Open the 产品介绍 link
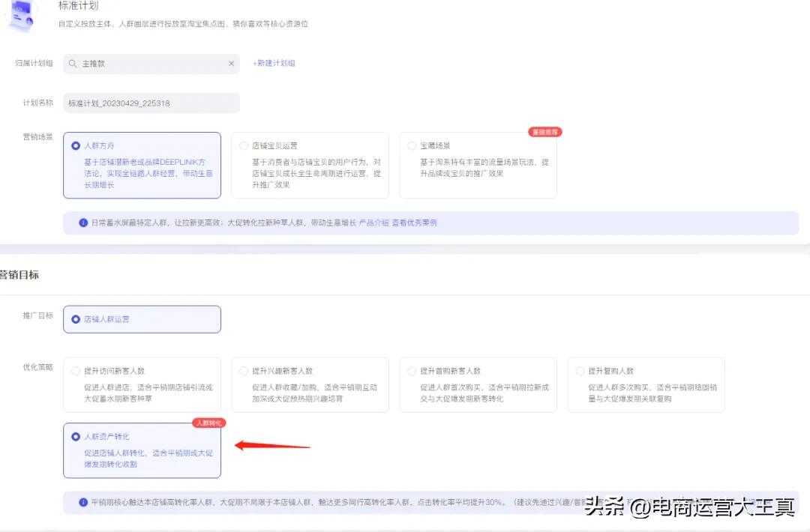This screenshot has height=532, width=810. click(373, 223)
